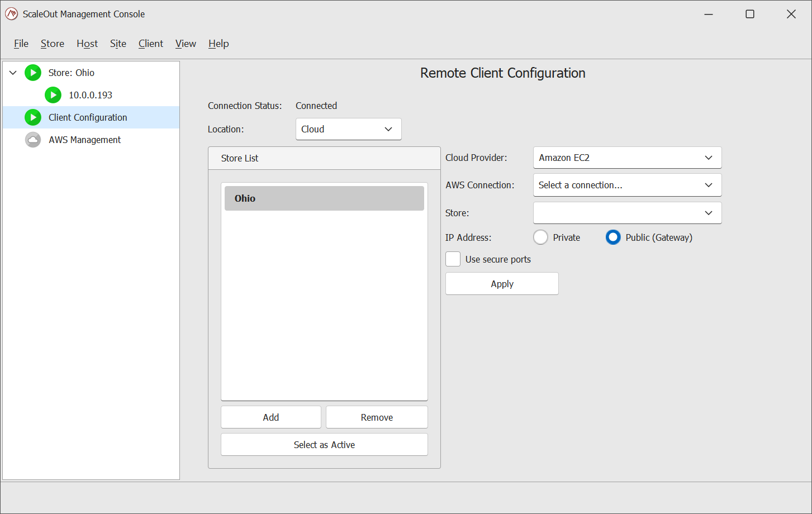Image resolution: width=812 pixels, height=514 pixels.
Task: Select the Ohio entry in the Store List
Action: pos(324,198)
